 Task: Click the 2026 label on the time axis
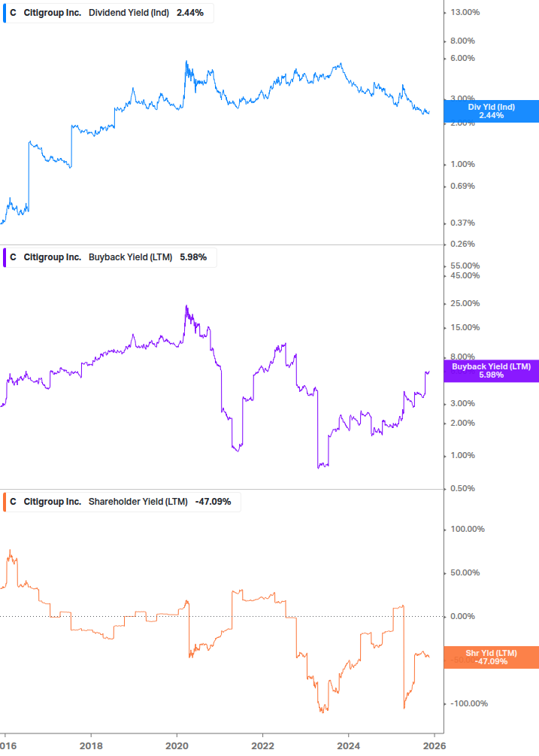[434, 746]
